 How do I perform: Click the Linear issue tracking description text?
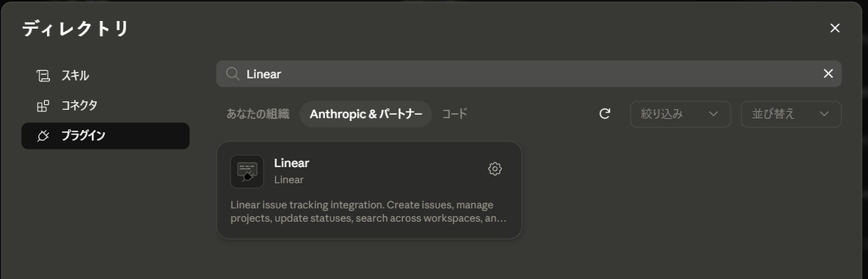coord(368,211)
